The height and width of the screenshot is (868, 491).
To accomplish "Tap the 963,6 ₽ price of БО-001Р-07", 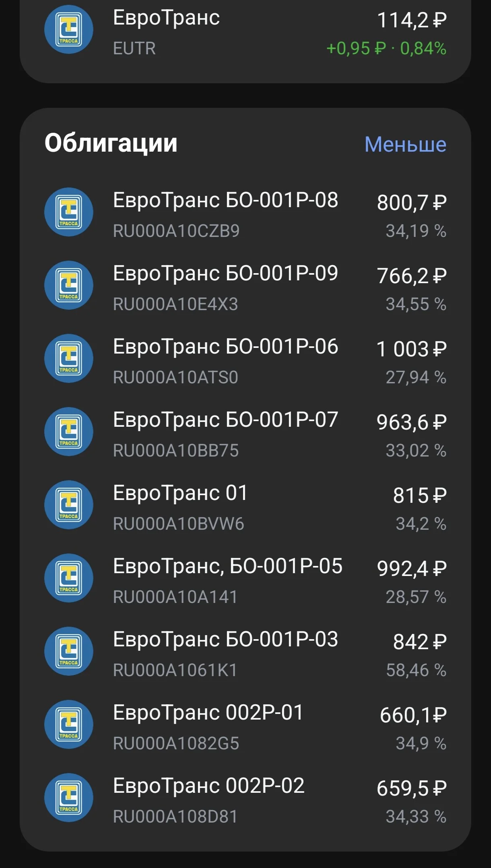I will 411,422.
